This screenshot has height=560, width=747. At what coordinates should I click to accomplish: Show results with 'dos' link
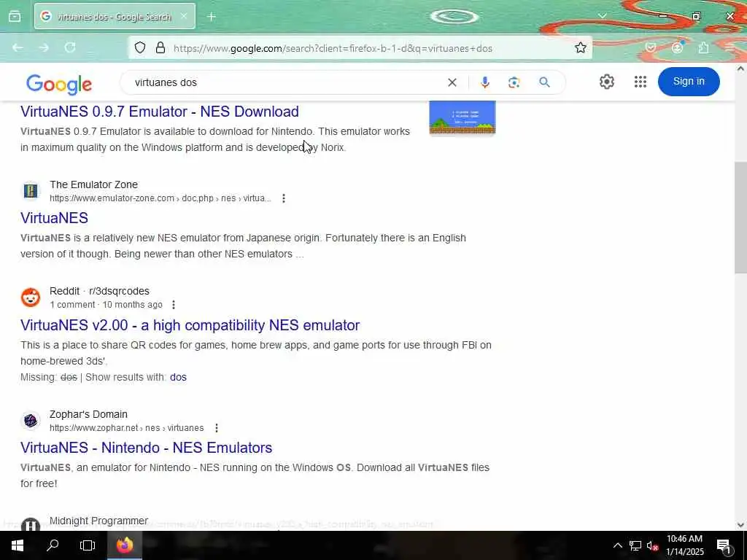178,377
